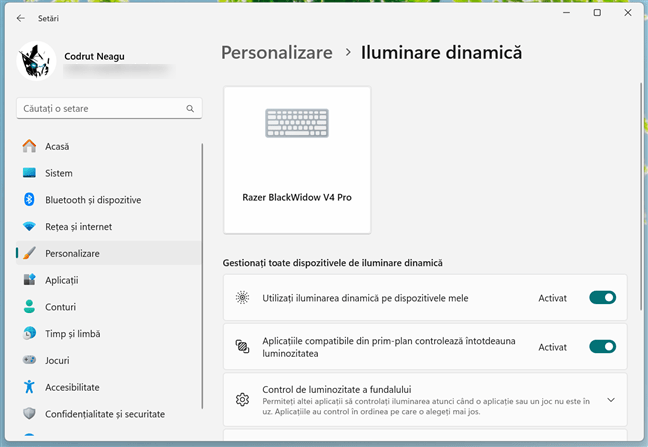Click the Accesibilitate icon in sidebar
This screenshot has height=447, width=648.
(29, 387)
